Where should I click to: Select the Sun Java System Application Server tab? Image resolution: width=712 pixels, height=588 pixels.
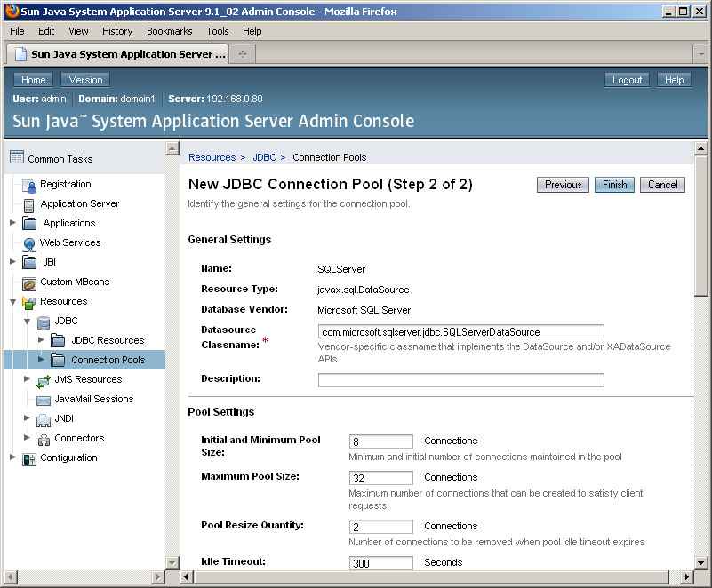(x=116, y=54)
